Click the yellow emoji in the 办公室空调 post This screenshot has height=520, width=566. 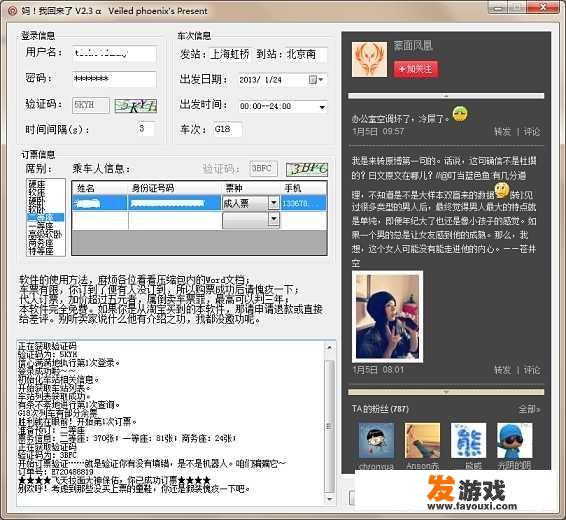(460, 114)
